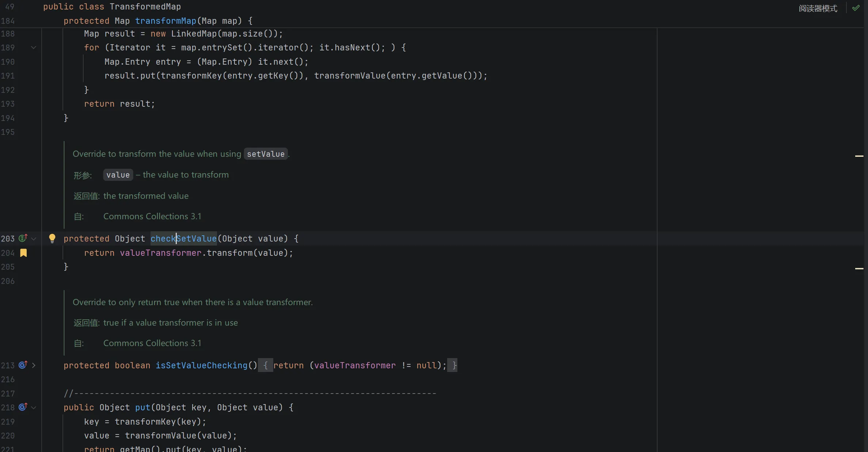The image size is (868, 452).
Task: Toggle breakpoint on line number 191
Action: pyautogui.click(x=8, y=76)
